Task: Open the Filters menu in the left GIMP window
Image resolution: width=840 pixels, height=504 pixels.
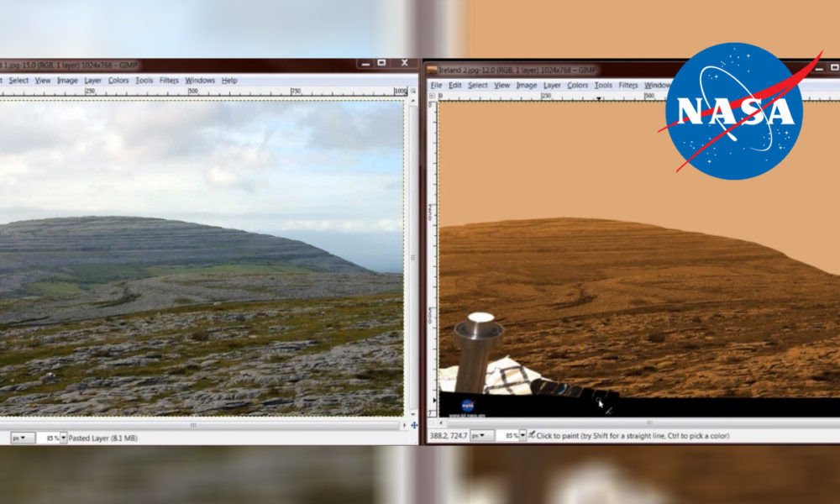Action: [169, 81]
